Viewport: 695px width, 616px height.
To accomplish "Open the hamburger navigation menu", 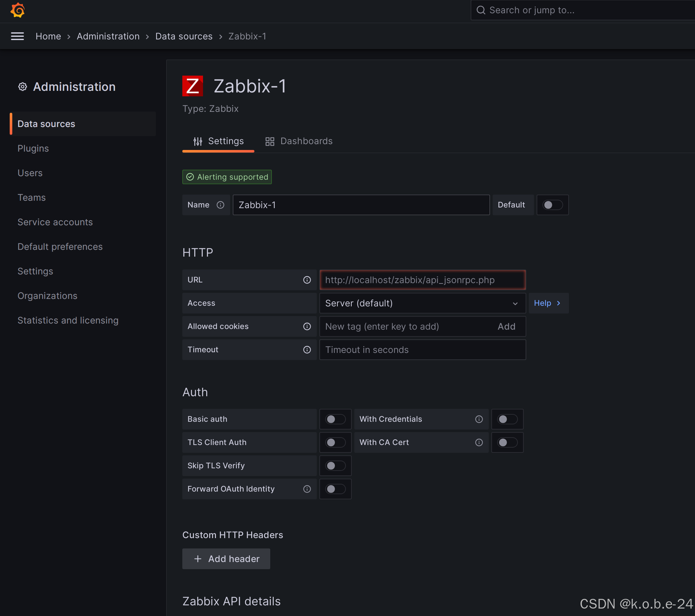I will click(17, 37).
